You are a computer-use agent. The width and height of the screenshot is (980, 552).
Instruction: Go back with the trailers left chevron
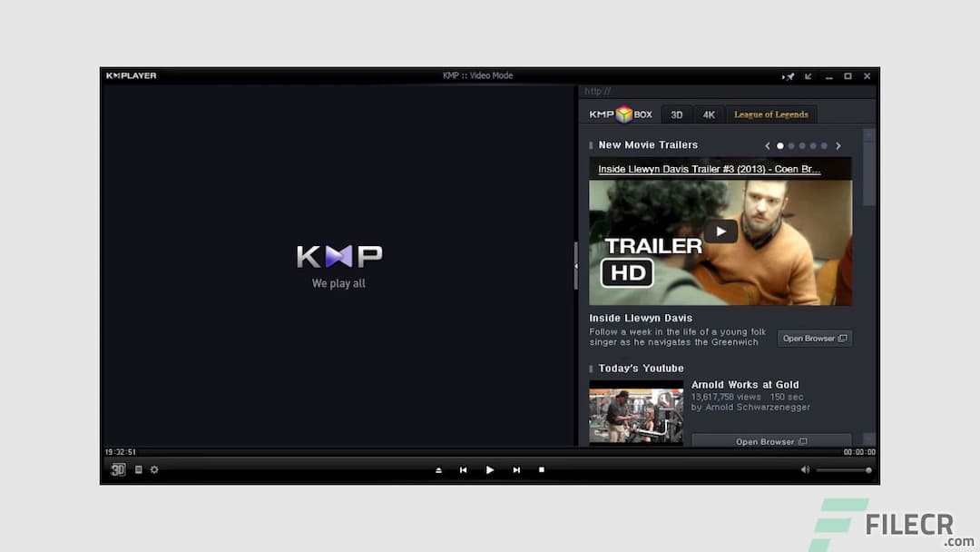coord(767,145)
